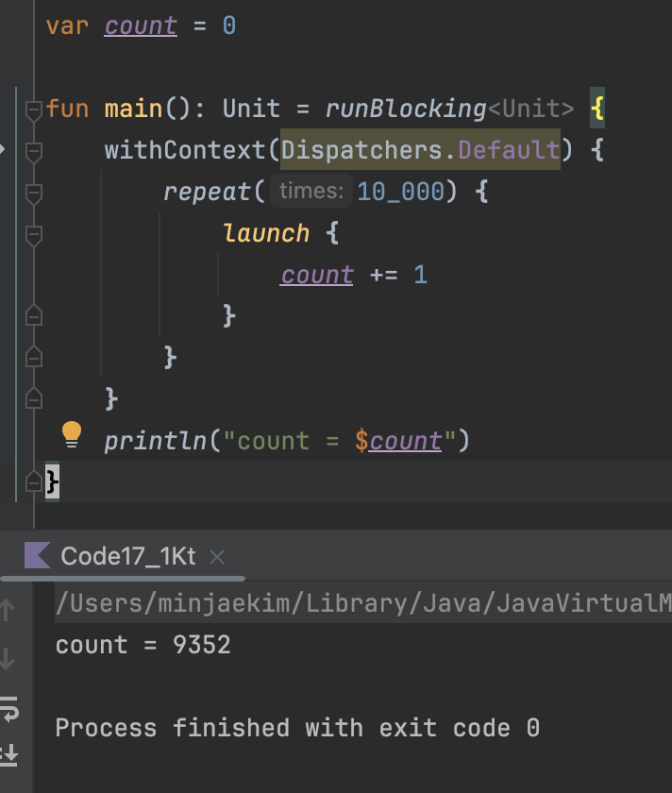Click 'count' in the var declaration
The height and width of the screenshot is (793, 672).
tap(141, 25)
